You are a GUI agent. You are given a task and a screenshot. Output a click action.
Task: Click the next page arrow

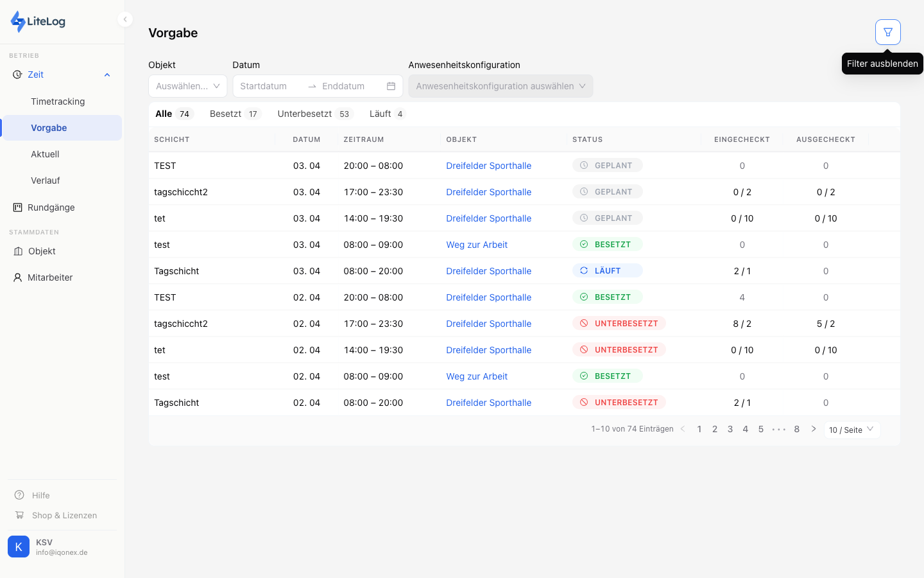[813, 429]
